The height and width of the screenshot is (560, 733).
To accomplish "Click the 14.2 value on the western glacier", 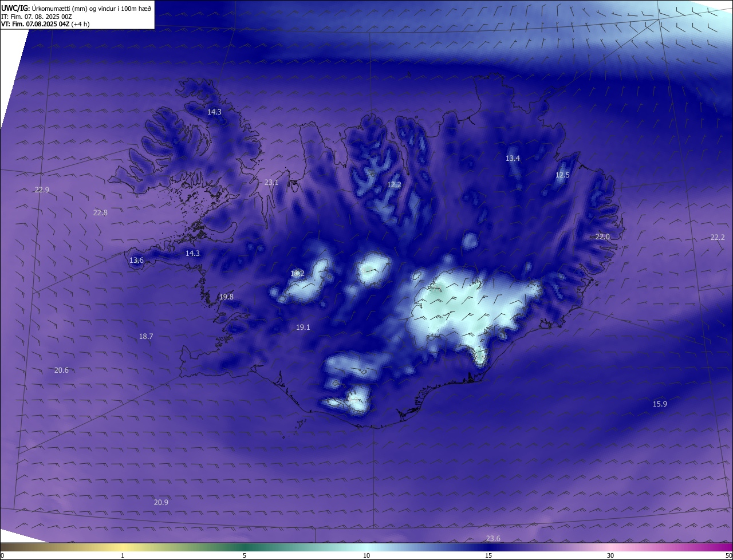I will pyautogui.click(x=297, y=274).
